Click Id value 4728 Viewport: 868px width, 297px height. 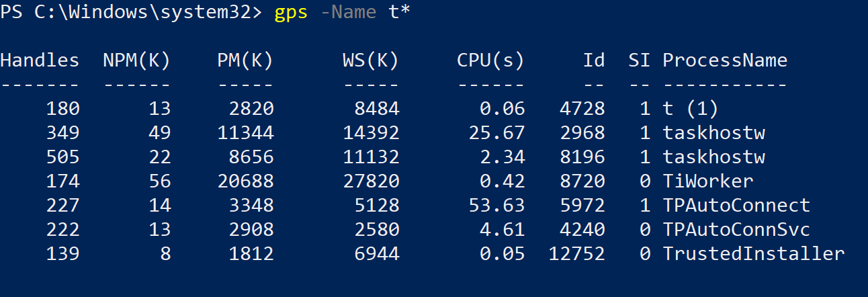[582, 109]
